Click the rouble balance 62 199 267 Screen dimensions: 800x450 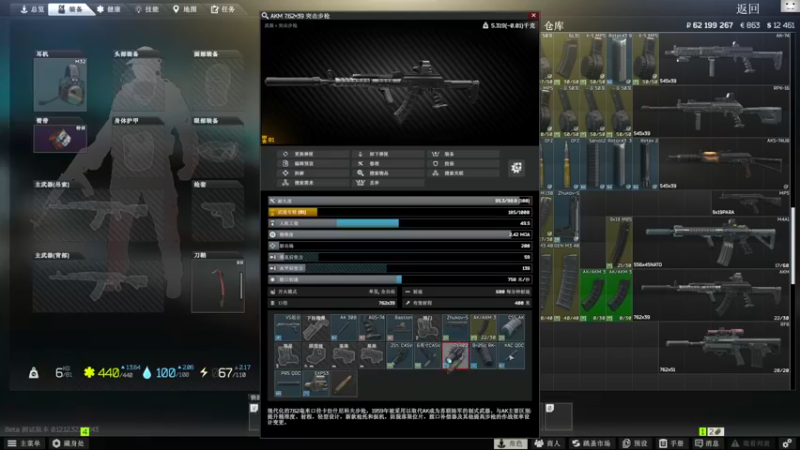(709, 25)
